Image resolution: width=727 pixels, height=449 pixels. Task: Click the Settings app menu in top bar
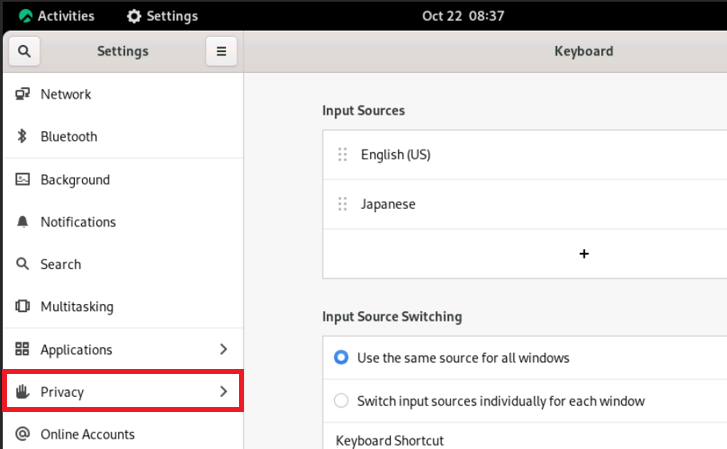coord(162,16)
